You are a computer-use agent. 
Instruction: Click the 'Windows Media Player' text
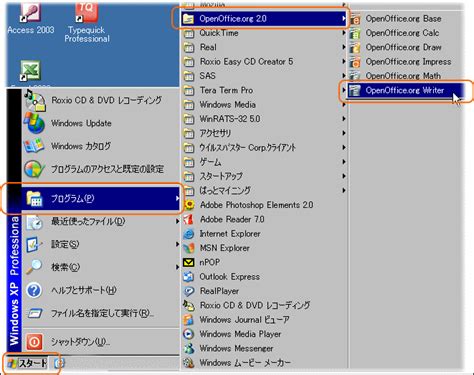240,334
